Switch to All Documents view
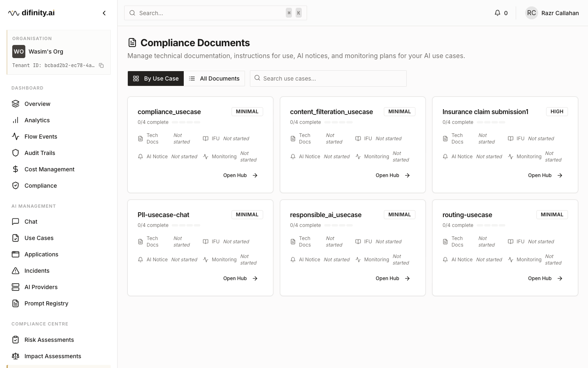This screenshot has height=368, width=588. (214, 79)
